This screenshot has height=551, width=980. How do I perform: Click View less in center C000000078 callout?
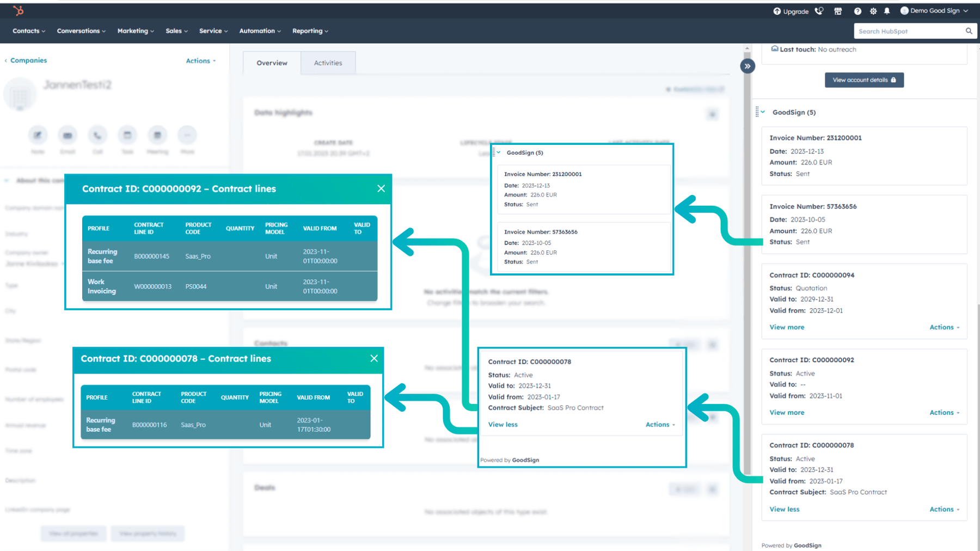[503, 425]
